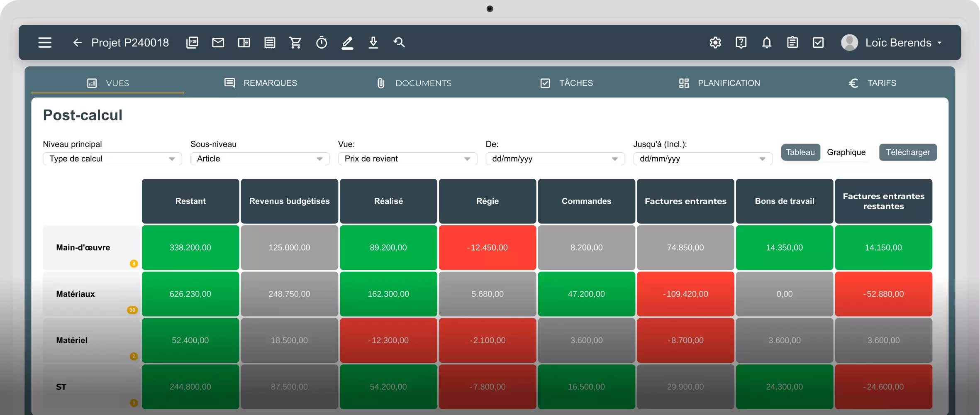Switch to Graphique view
The height and width of the screenshot is (415, 980).
[846, 152]
